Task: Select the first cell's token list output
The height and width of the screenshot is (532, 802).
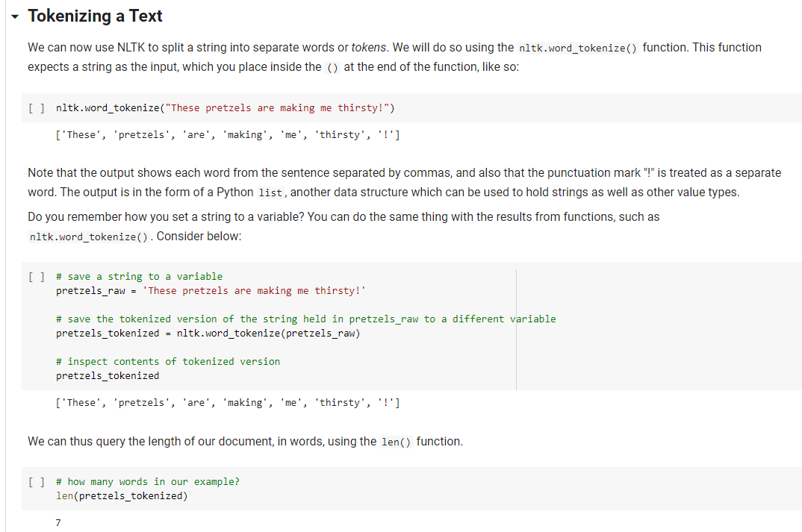Action: click(228, 135)
